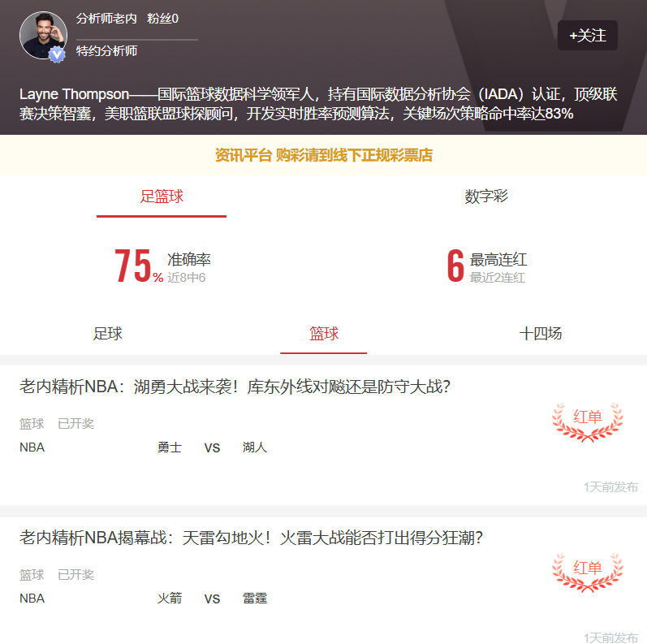This screenshot has width=647, height=644.
Task: Click the yellow 资讯平台 notice banner
Action: pos(323,155)
